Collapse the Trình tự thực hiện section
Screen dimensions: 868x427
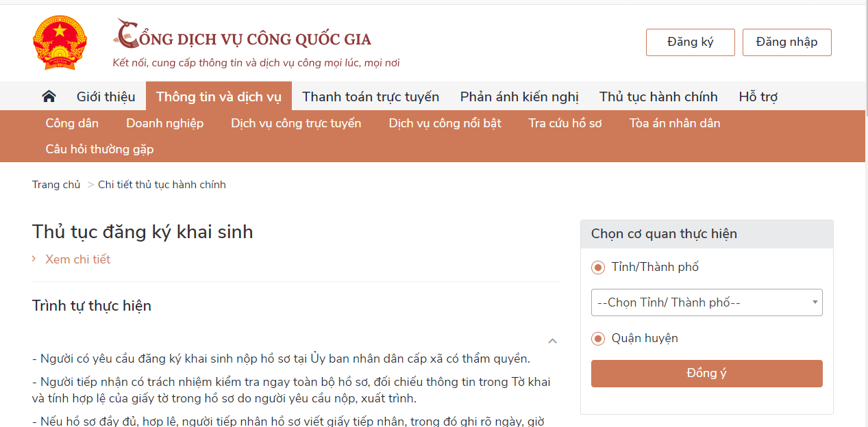pyautogui.click(x=552, y=340)
